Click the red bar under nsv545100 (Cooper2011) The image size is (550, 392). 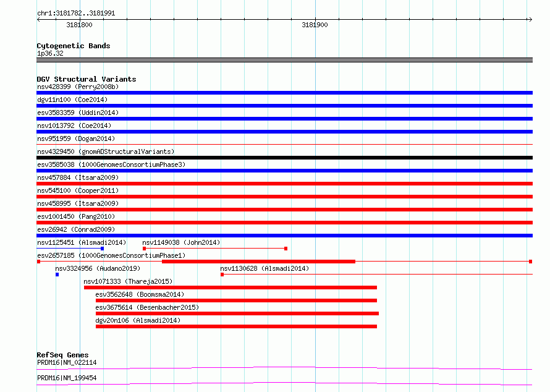pos(284,197)
